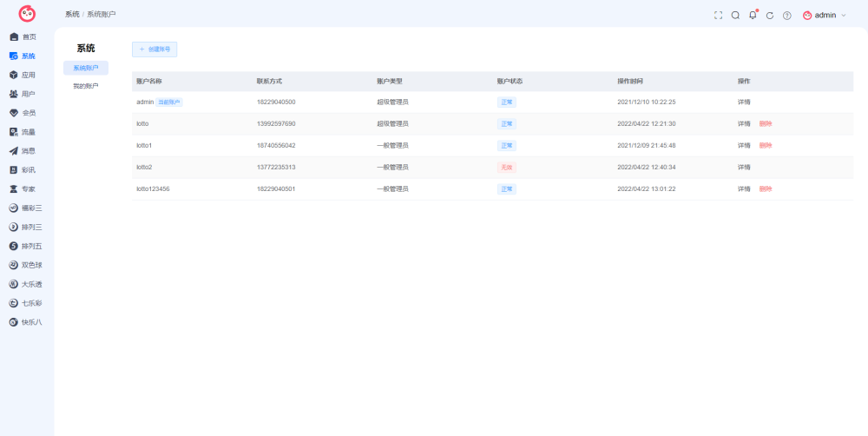Open the 福彩三 lottery icon
The height and width of the screenshot is (436, 868).
[14, 208]
